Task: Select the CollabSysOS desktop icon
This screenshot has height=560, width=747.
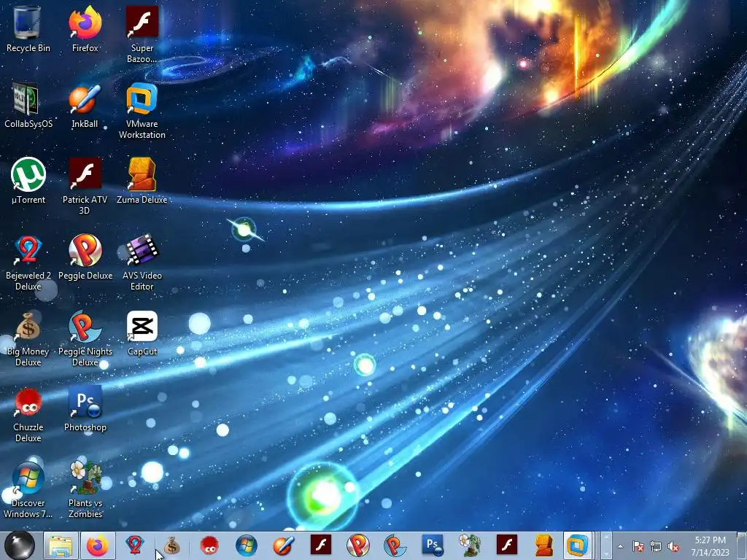Action: [28, 105]
